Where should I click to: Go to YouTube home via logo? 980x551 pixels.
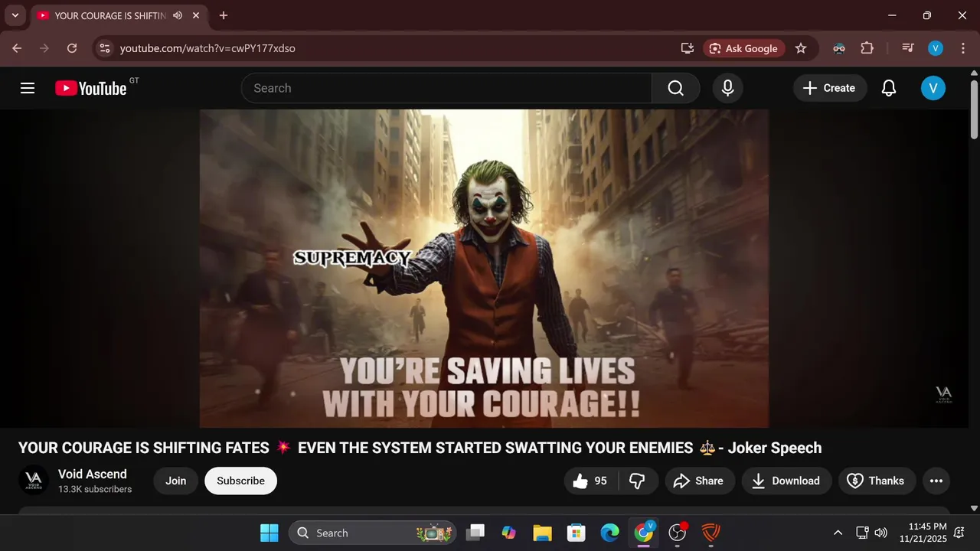click(90, 88)
